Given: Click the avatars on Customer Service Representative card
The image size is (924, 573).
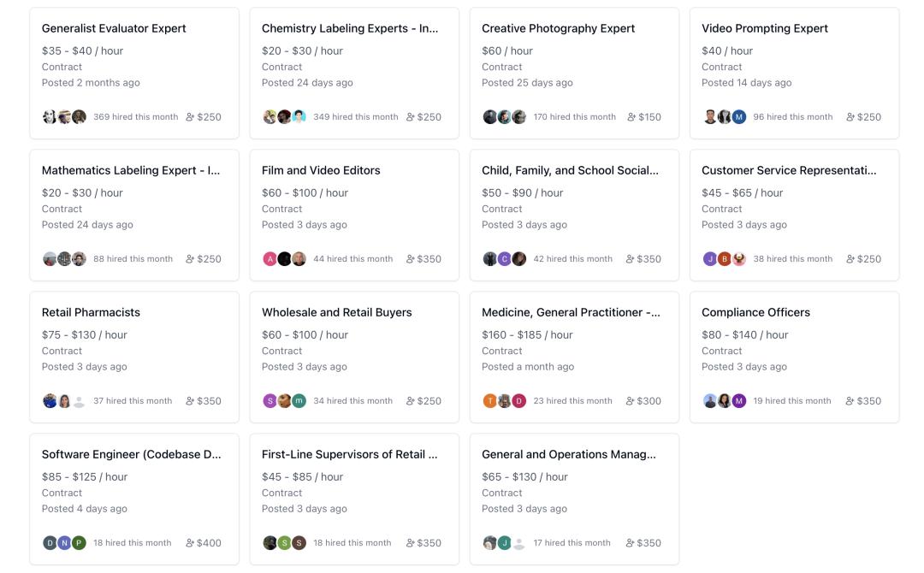Looking at the screenshot, I should 724,259.
